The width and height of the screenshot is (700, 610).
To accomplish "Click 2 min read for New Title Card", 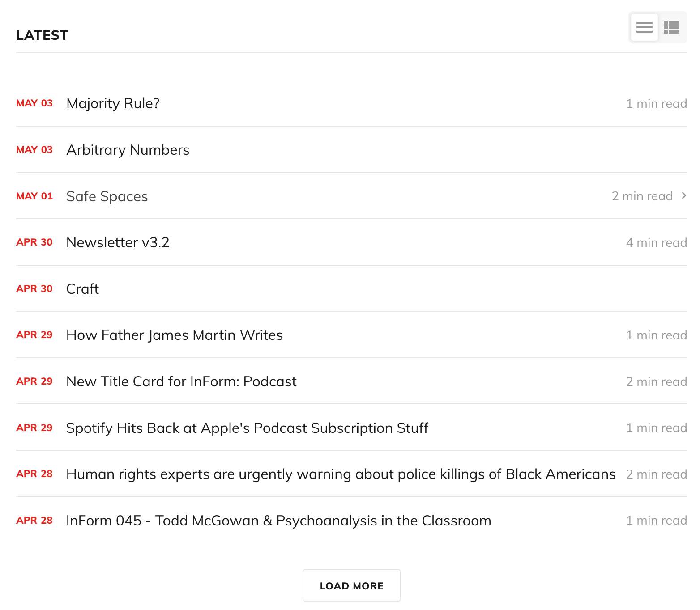I will [657, 382].
